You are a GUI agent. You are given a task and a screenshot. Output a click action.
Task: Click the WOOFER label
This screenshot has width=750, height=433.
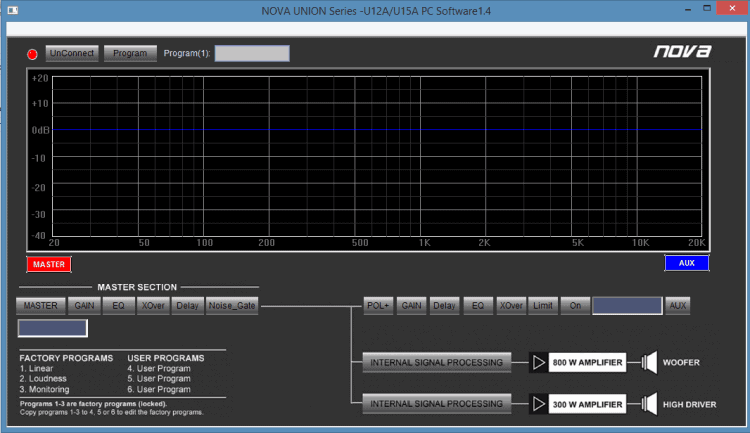click(681, 363)
